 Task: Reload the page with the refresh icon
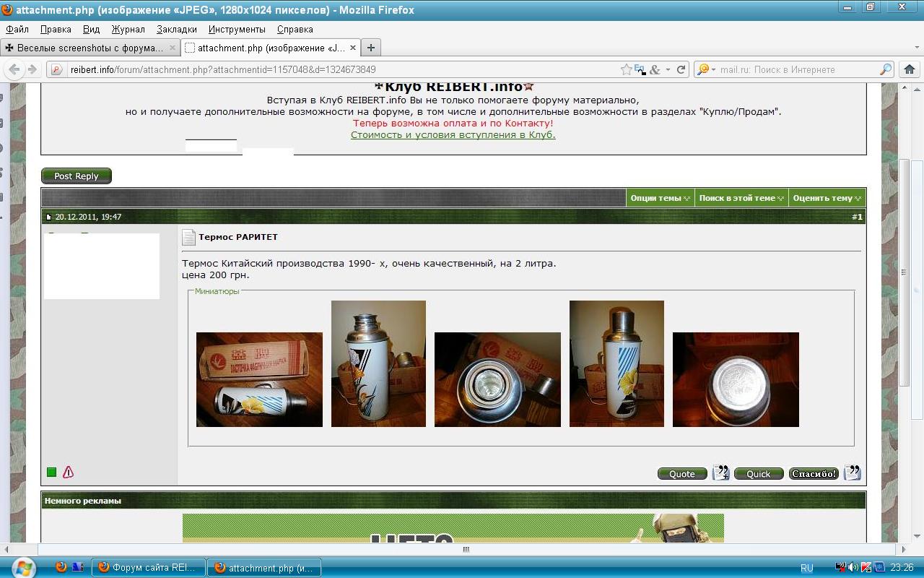(681, 69)
